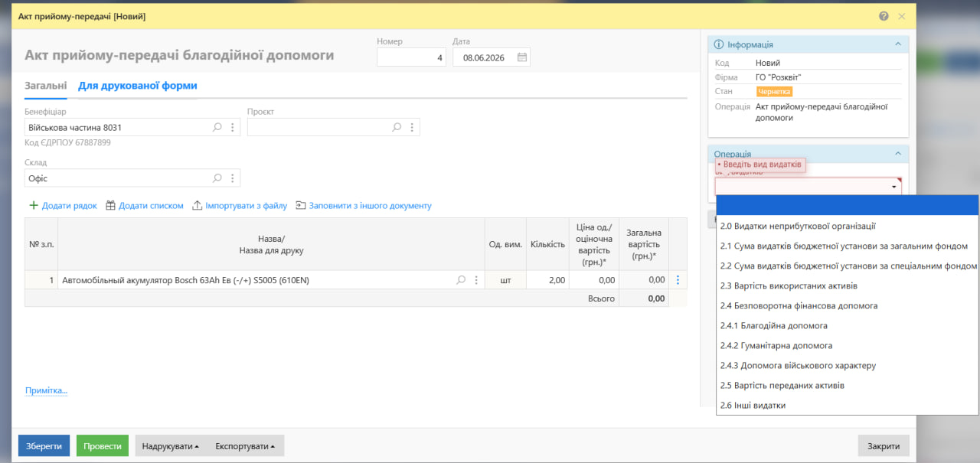The height and width of the screenshot is (463, 980).
Task: Open three-dot menu of Склад field
Action: pyautogui.click(x=233, y=178)
